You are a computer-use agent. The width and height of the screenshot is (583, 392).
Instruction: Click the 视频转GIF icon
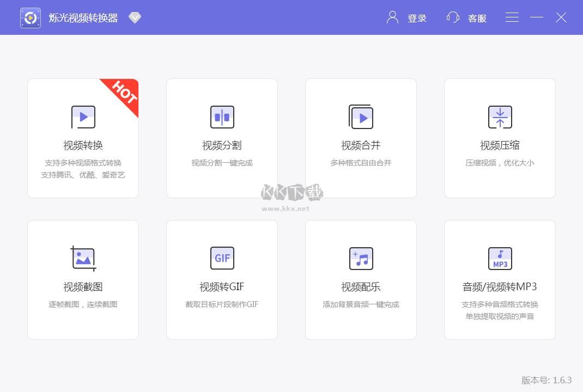coord(222,258)
